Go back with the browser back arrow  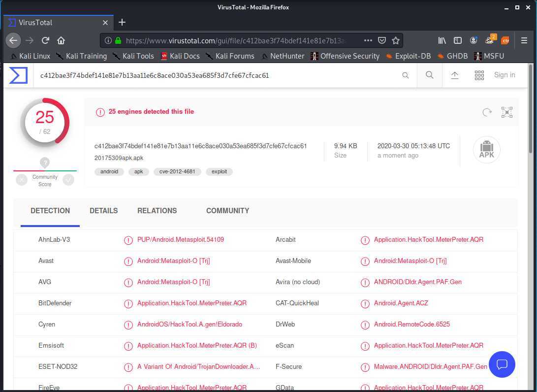point(13,40)
